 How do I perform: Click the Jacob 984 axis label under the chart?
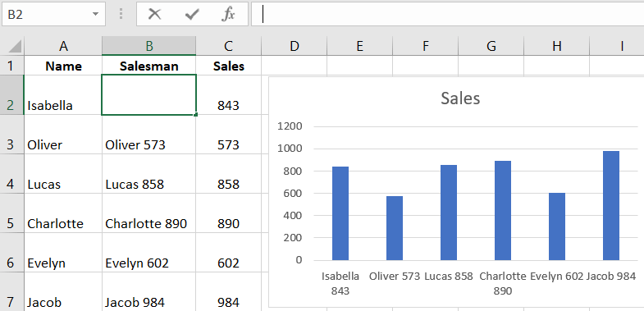[610, 276]
